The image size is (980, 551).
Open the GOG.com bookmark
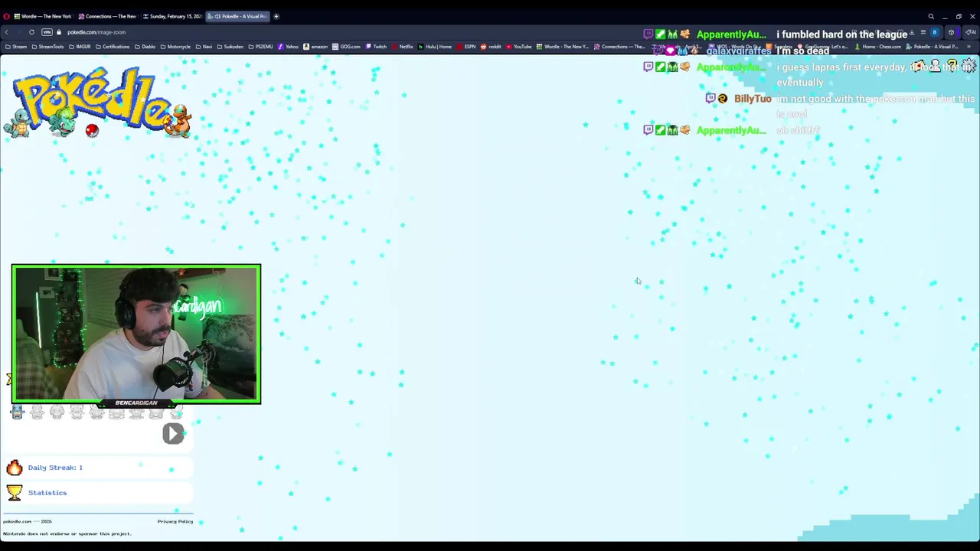346,47
